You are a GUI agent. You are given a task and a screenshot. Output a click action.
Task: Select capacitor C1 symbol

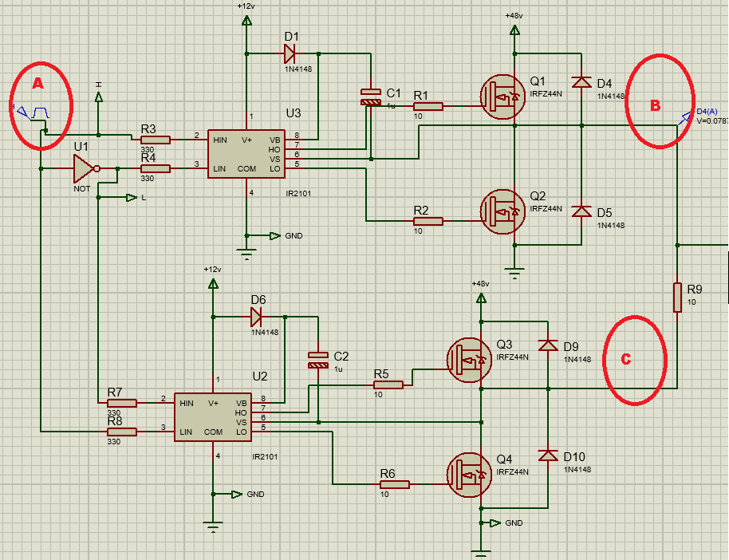(x=370, y=97)
